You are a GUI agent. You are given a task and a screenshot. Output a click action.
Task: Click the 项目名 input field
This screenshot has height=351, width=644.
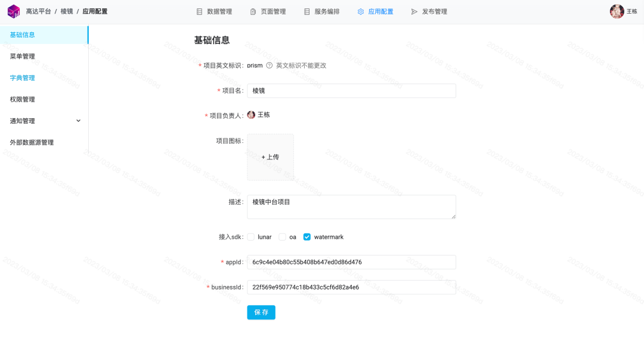point(352,91)
